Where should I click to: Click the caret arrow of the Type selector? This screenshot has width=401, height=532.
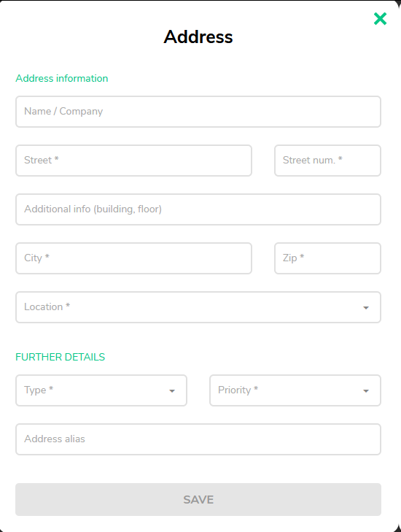(x=172, y=391)
